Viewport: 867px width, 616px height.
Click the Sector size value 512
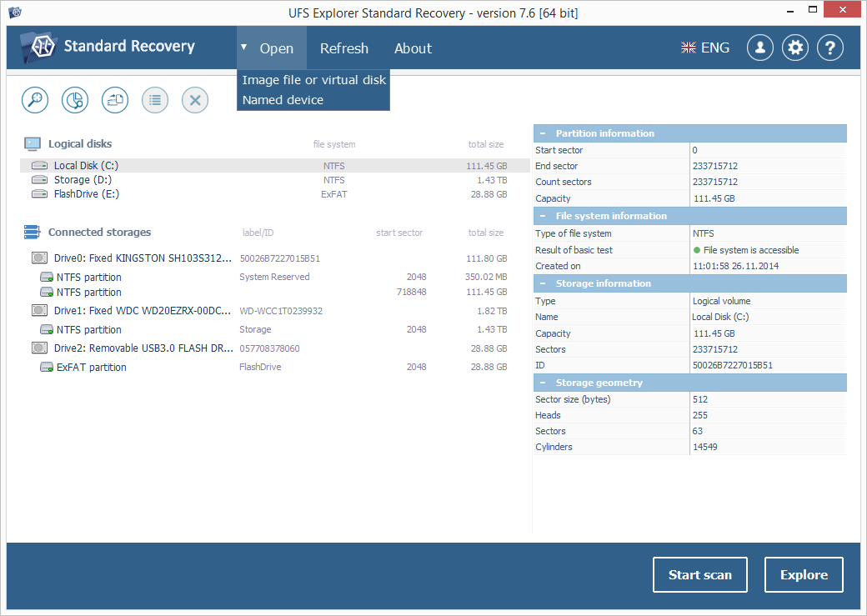point(700,399)
